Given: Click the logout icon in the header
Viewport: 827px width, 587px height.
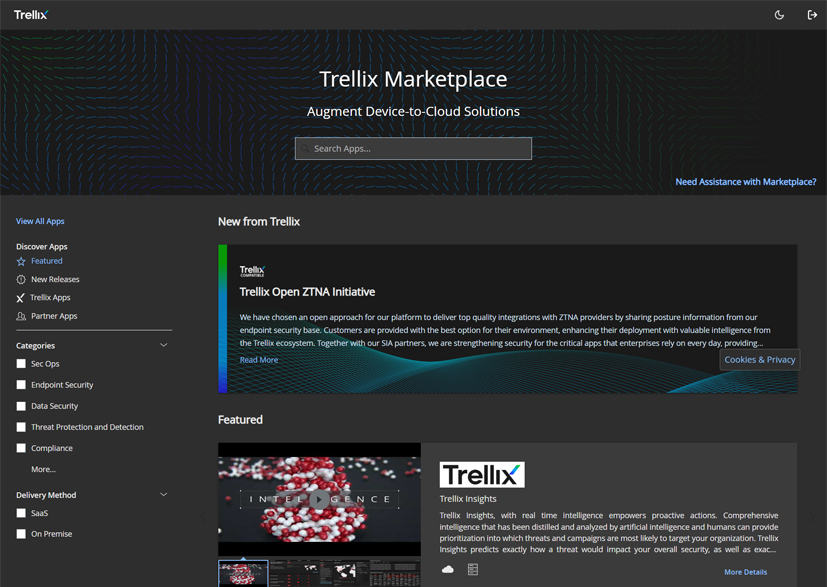Looking at the screenshot, I should pyautogui.click(x=812, y=15).
